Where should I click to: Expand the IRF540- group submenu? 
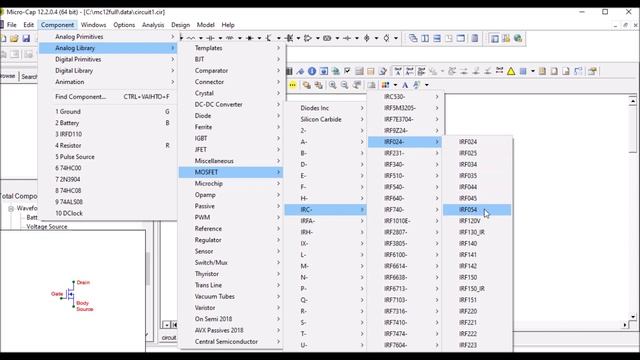pos(404,187)
